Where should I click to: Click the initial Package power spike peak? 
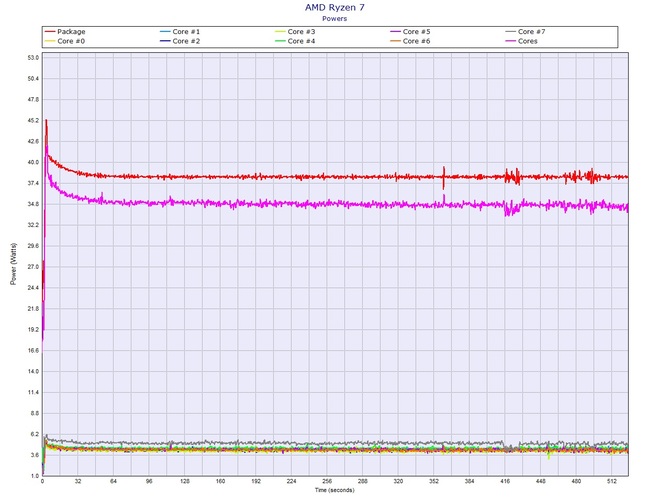coord(46,120)
